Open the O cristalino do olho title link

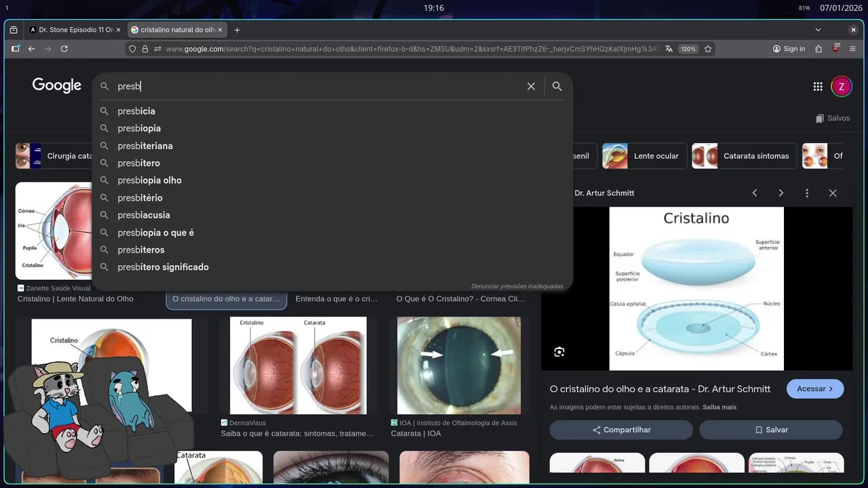pyautogui.click(x=660, y=389)
